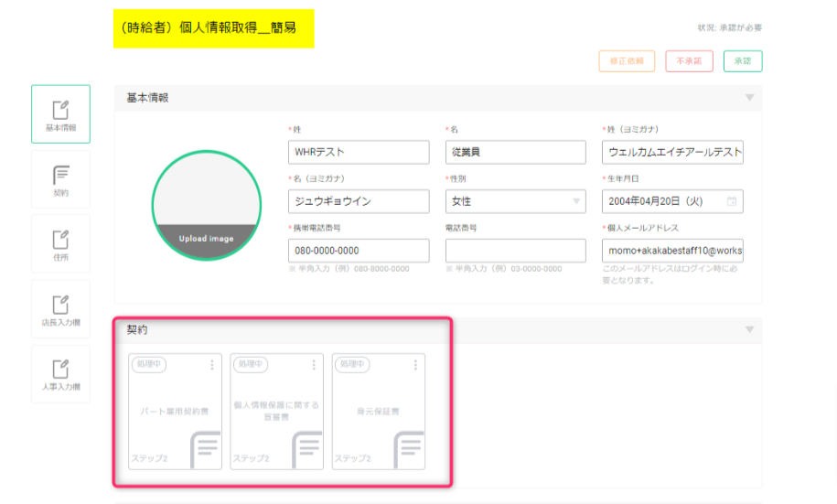Open the 住所 sidebar section
Image resolution: width=837 pixels, height=504 pixels.
tap(61, 244)
